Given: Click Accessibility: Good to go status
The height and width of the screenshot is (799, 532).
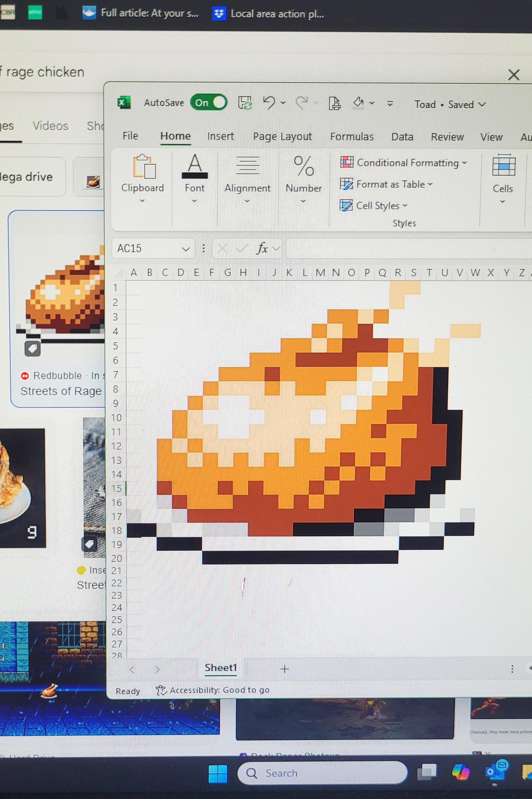Looking at the screenshot, I should (213, 690).
